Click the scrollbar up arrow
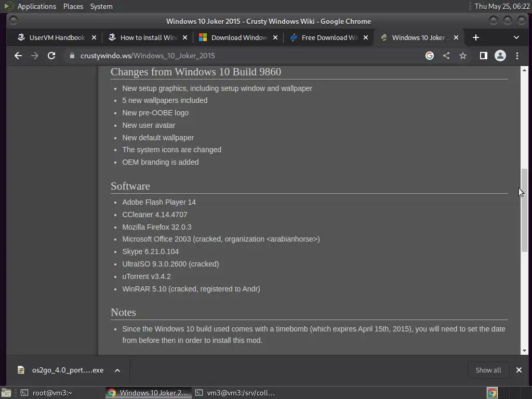This screenshot has height=399, width=532. 525,70
